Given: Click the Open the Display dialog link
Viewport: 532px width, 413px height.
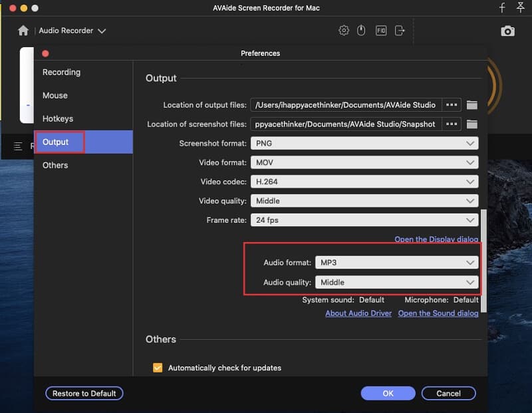Looking at the screenshot, I should (x=436, y=239).
